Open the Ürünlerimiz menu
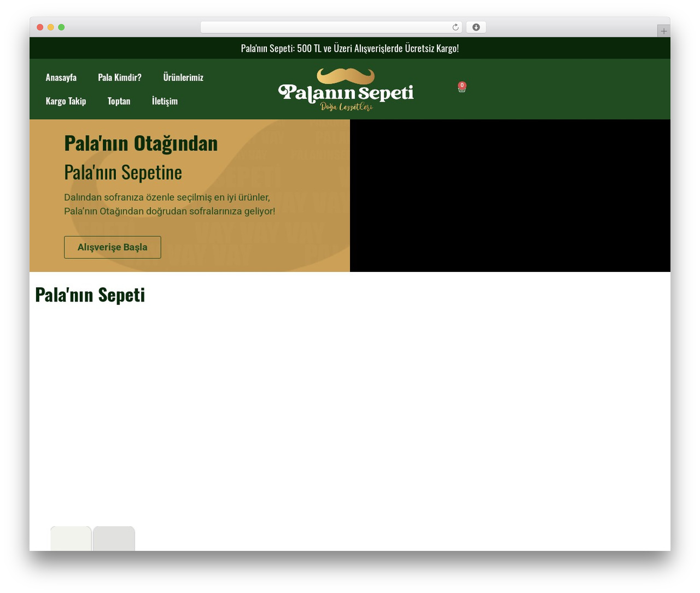 [x=183, y=78]
